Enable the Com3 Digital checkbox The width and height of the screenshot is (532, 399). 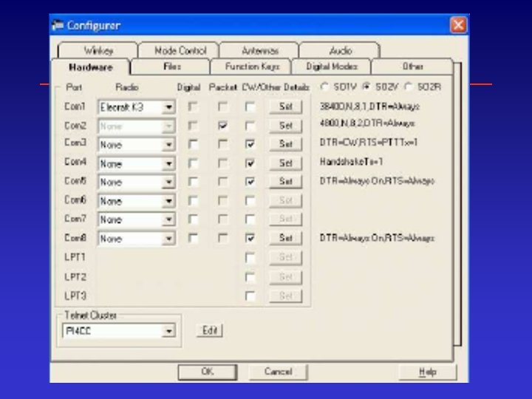[193, 144]
